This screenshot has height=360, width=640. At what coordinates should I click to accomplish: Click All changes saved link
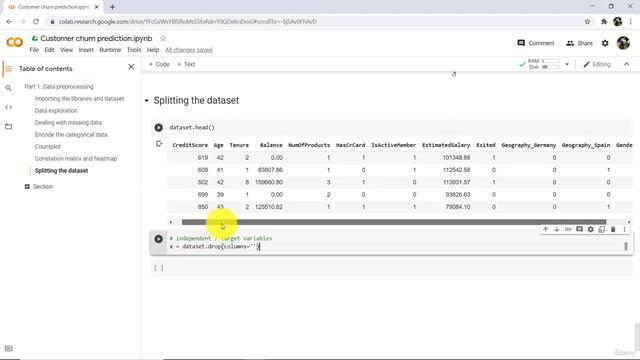(189, 50)
